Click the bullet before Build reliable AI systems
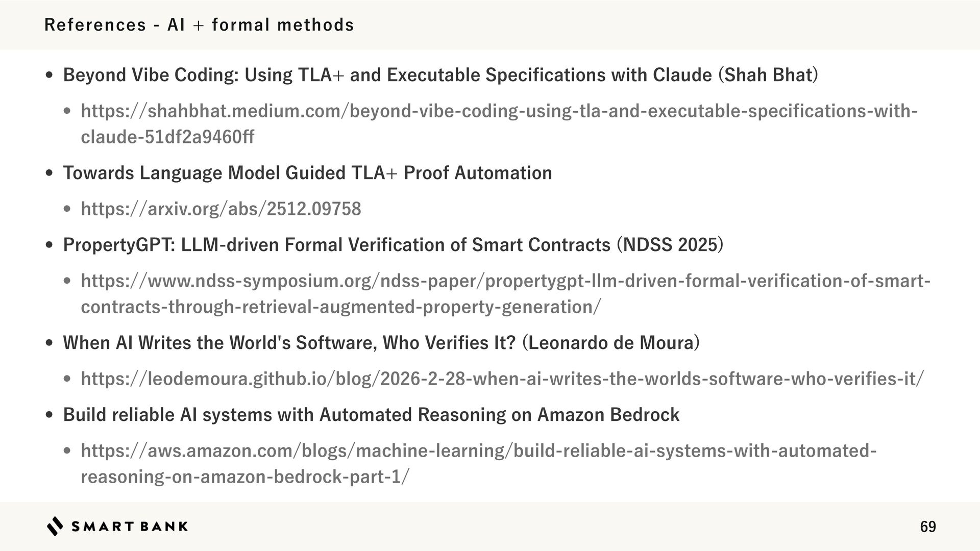Viewport: 980px width, 551px height. (x=49, y=415)
